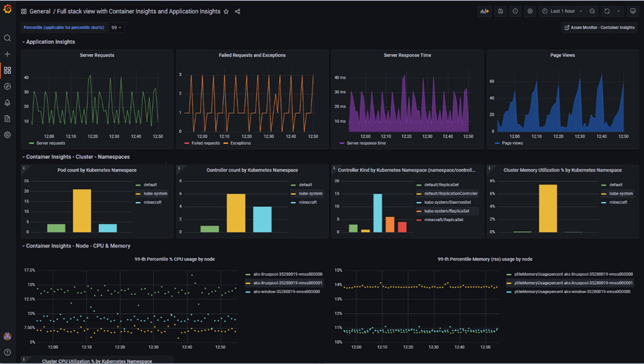The height and width of the screenshot is (364, 644).
Task: Click the Grafana logo
Action: 8,9
